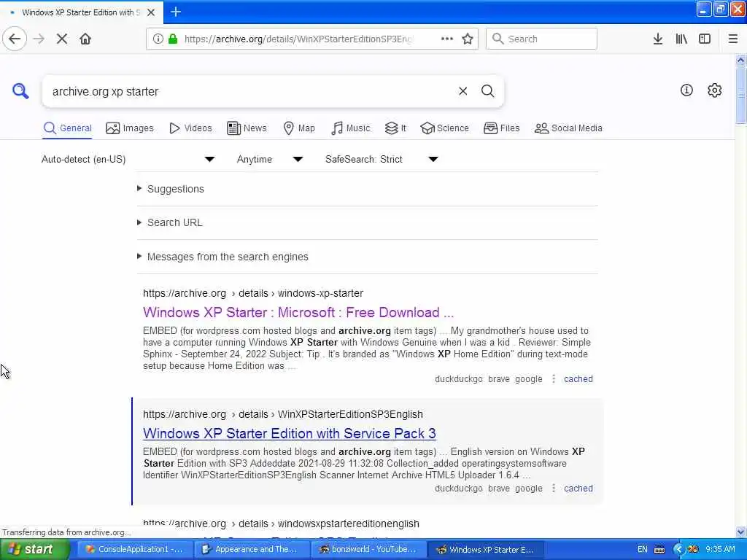Open search preferences gear icon
The height and width of the screenshot is (560, 747).
tap(715, 90)
